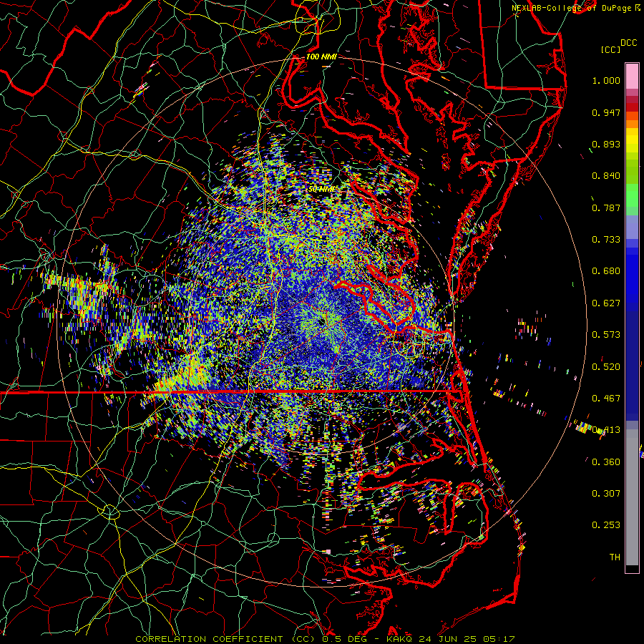The image size is (644, 644).
Task: Pick the lavender segment of the color bar
Action: tap(632, 227)
